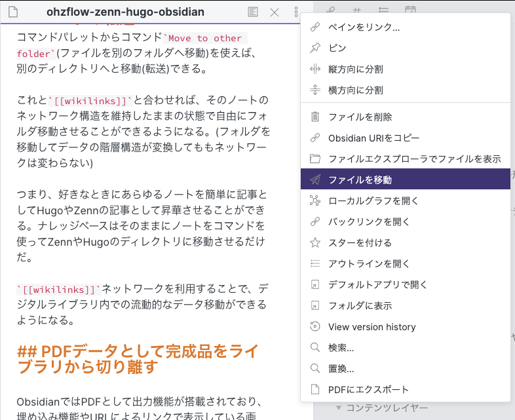This screenshot has height=420, width=515.
Task: Choose ピン from context menu
Action: point(406,48)
